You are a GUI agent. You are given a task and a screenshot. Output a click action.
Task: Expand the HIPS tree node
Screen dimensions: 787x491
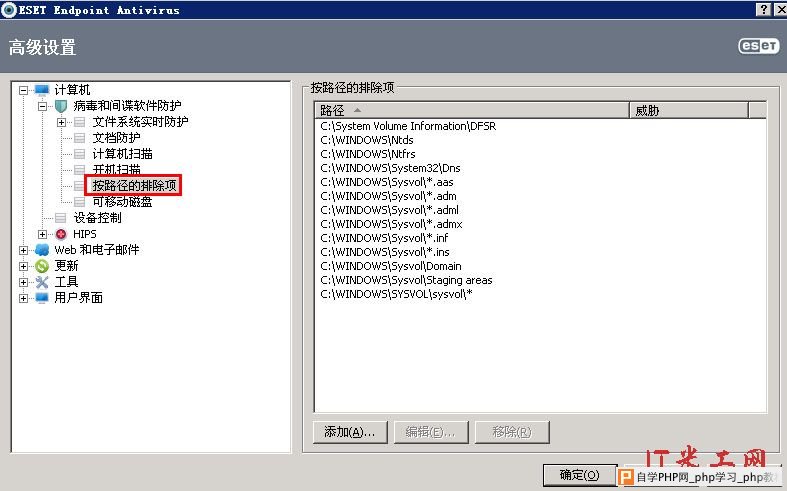tap(43, 234)
